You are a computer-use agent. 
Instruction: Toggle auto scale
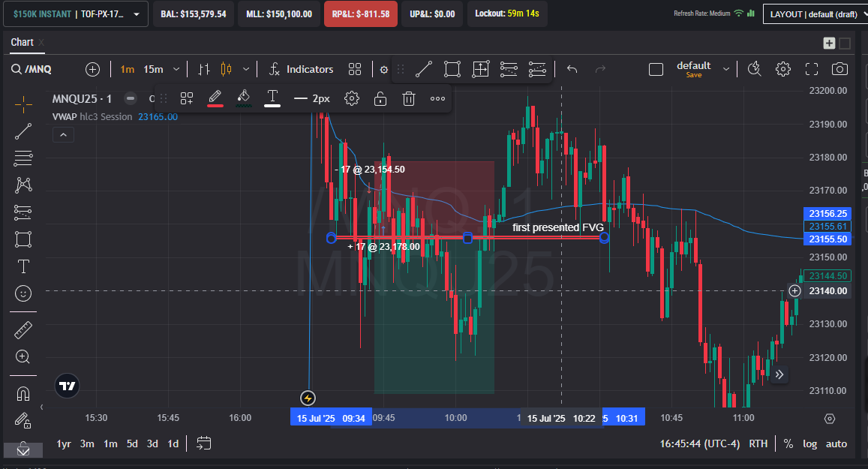836,443
